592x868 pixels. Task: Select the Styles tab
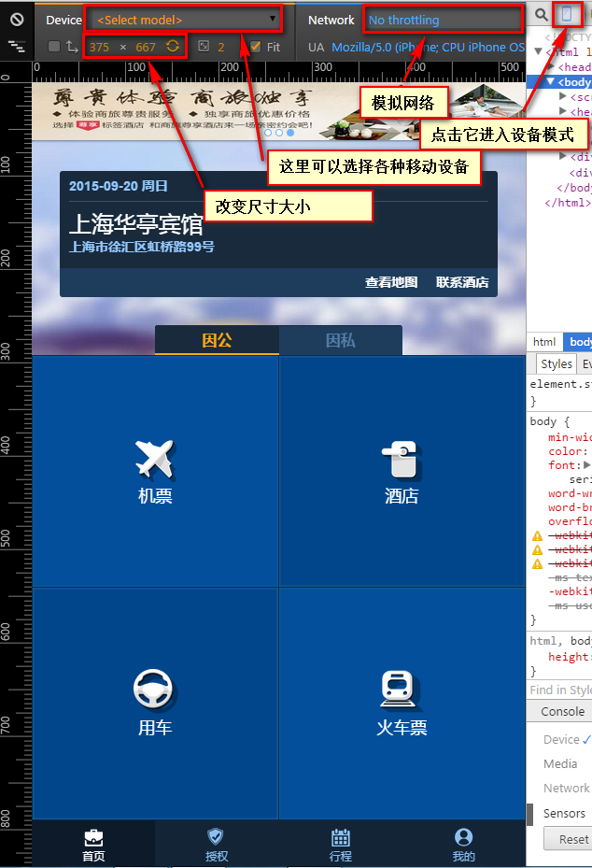(556, 363)
